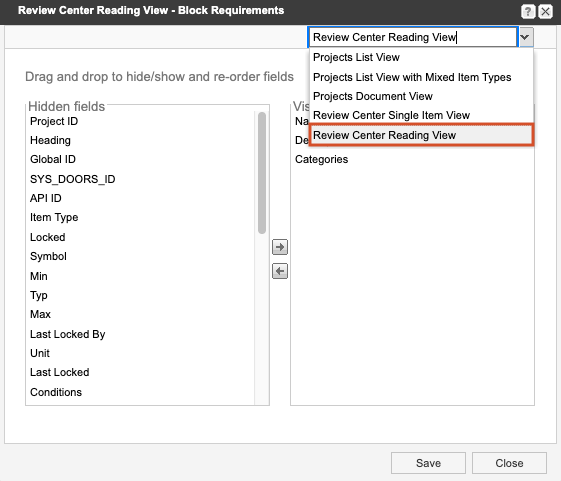The image size is (561, 481).
Task: Open the view selector dropdown arrow
Action: coord(525,37)
